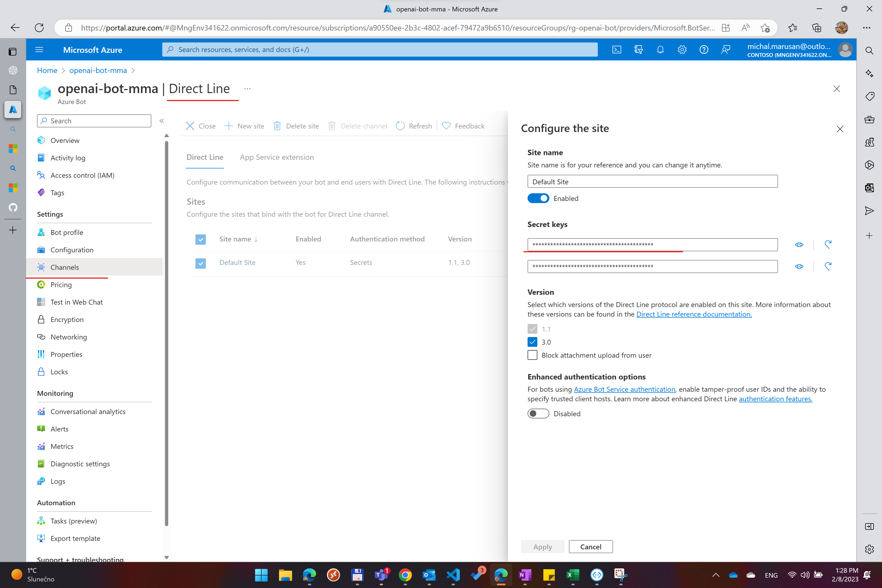Enable Enhanced authentication options toggle
Viewport: 882px width, 588px height.
click(538, 414)
